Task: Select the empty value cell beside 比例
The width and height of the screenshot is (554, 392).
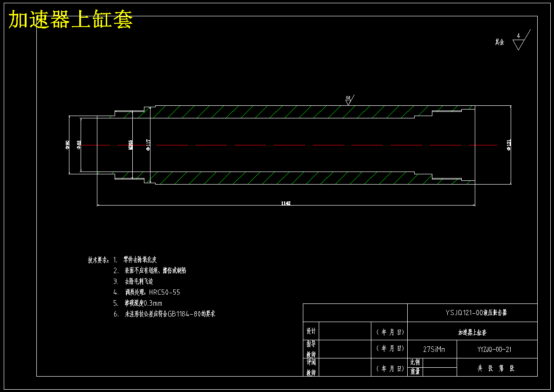Action: (x=439, y=363)
